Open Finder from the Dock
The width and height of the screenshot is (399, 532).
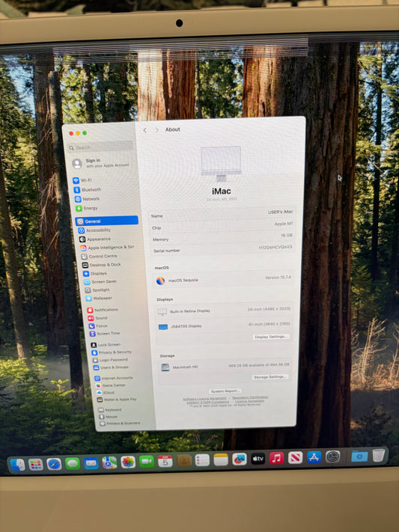point(17,465)
